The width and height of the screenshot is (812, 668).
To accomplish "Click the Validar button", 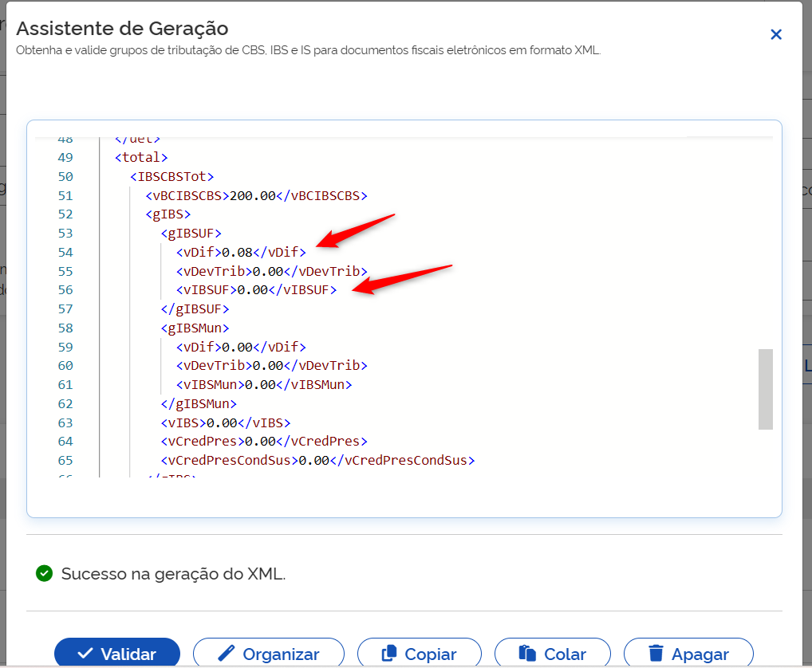I will point(117,654).
